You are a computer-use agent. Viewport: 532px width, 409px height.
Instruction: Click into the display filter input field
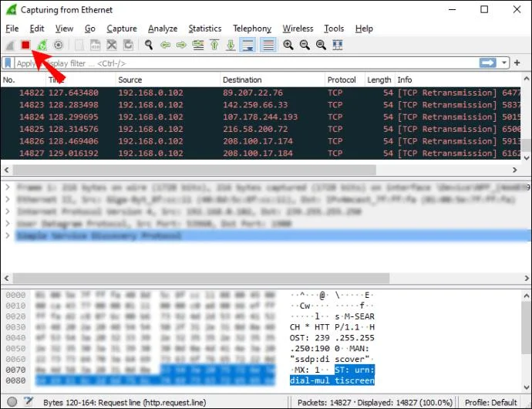click(246, 63)
